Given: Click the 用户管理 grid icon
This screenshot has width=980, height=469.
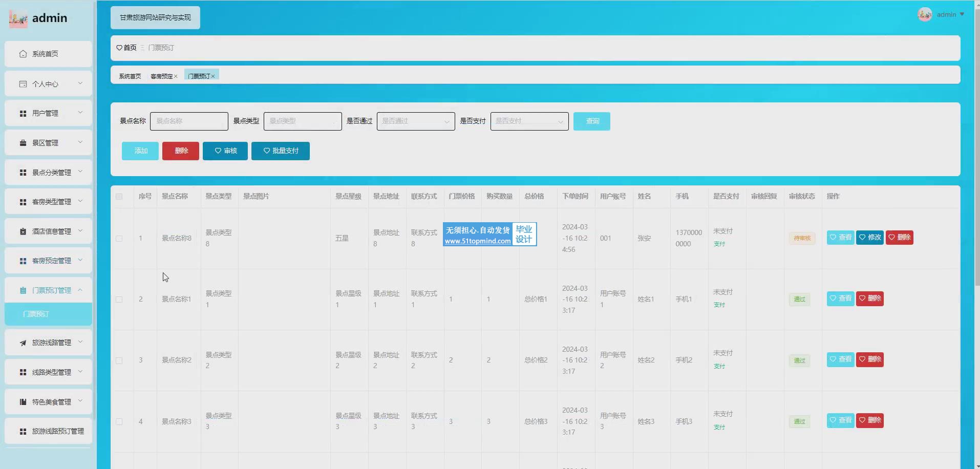Looking at the screenshot, I should [x=23, y=113].
